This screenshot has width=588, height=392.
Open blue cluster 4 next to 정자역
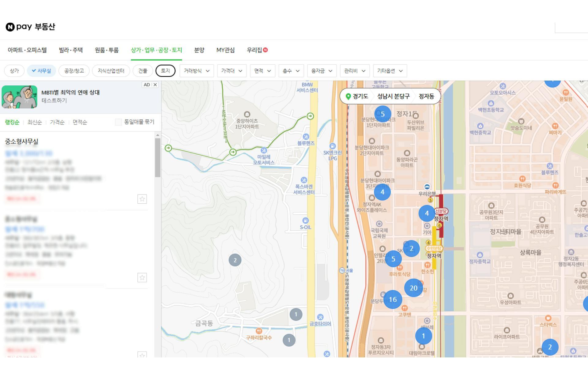pos(427,213)
